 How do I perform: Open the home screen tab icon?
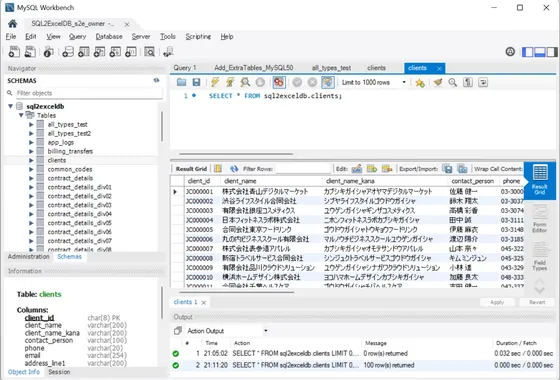pos(12,24)
